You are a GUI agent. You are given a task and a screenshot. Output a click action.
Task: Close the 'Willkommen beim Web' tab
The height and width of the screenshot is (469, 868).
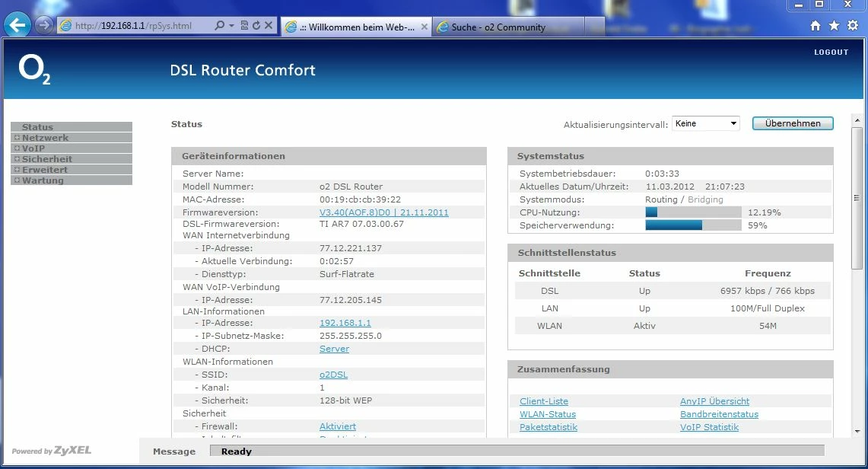click(424, 27)
